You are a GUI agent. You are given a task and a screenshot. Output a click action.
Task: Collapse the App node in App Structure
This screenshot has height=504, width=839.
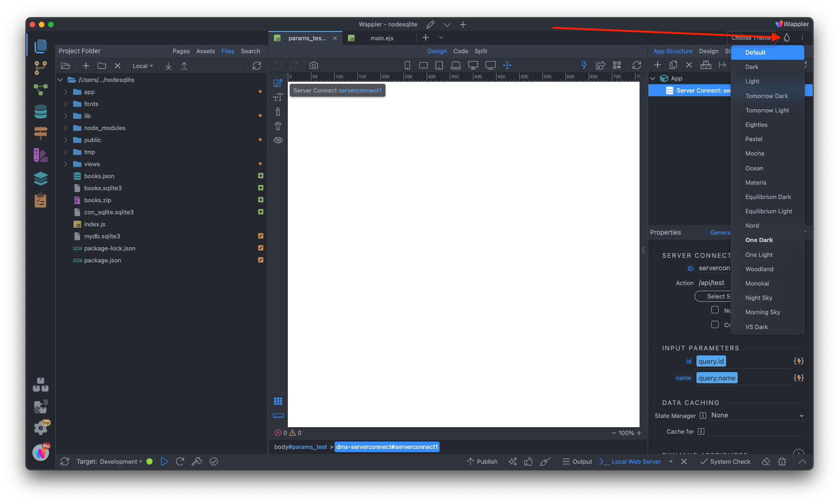click(653, 79)
